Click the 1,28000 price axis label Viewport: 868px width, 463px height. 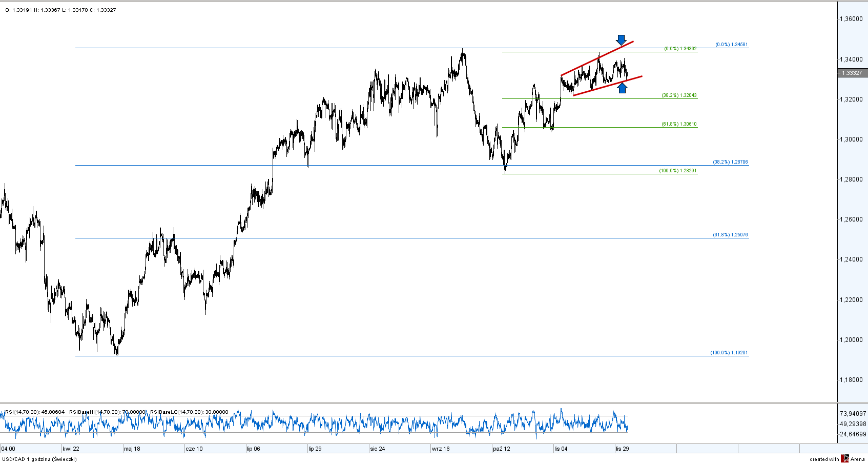tap(852, 179)
